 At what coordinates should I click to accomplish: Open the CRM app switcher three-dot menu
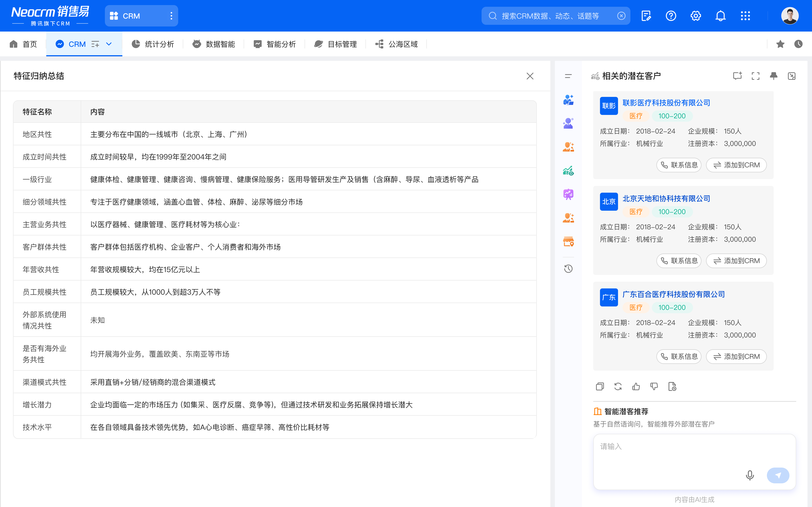(x=171, y=16)
